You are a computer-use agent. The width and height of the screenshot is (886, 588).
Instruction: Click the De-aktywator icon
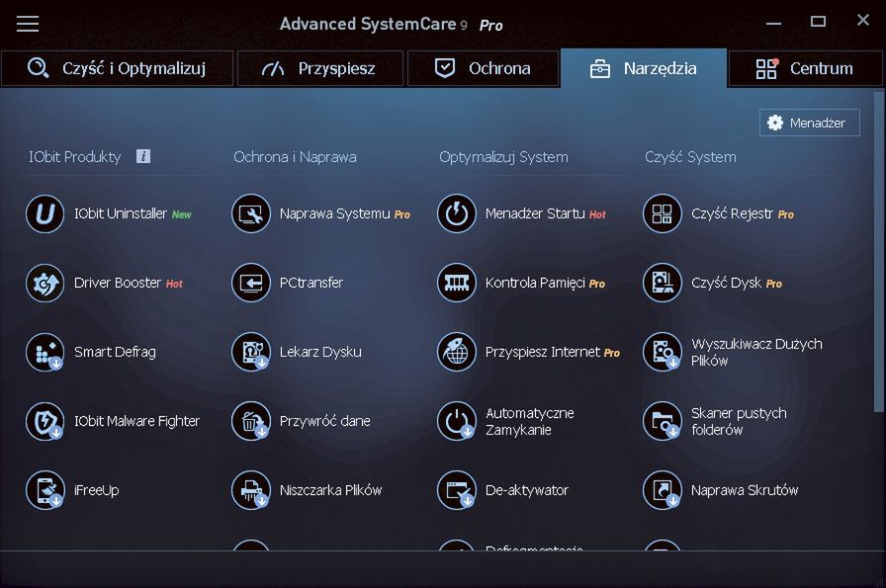[x=457, y=490]
